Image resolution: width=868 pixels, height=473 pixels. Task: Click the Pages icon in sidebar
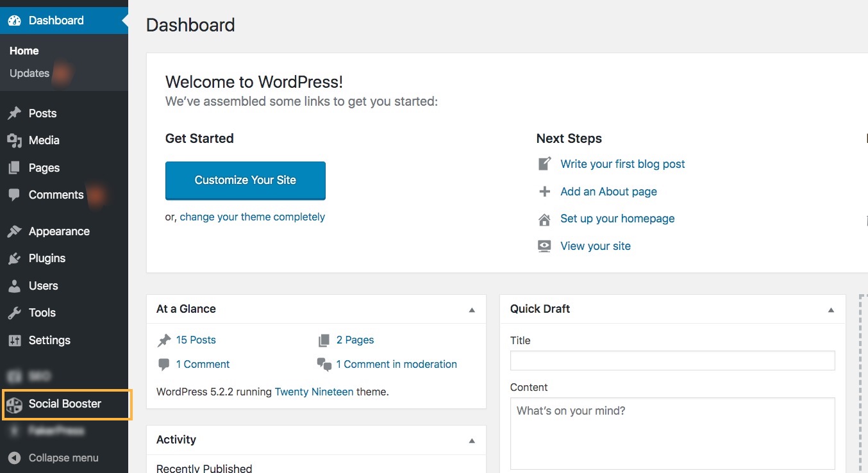point(14,168)
